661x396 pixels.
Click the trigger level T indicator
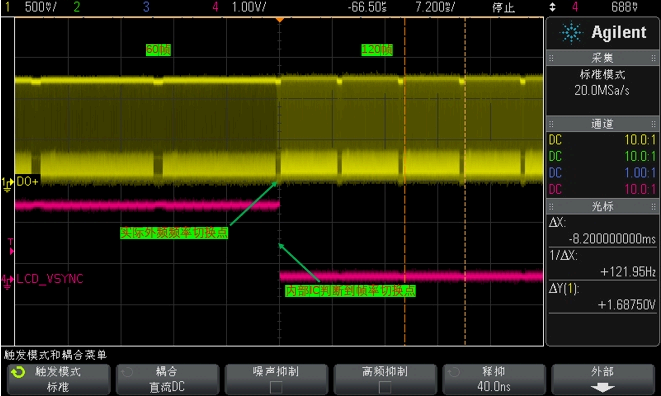click(11, 247)
